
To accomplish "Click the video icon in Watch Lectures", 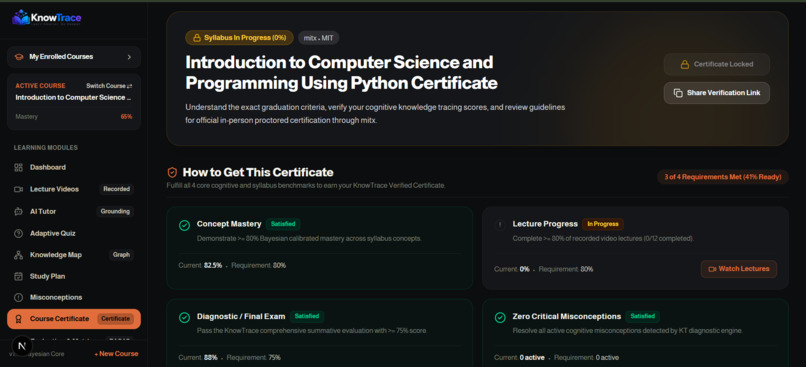I will point(712,269).
